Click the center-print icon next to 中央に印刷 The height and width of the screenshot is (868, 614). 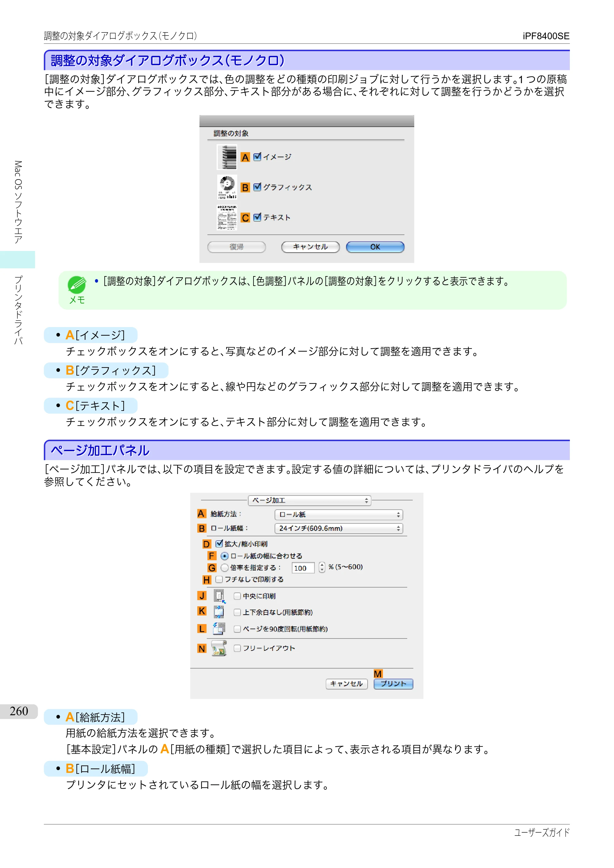[219, 596]
